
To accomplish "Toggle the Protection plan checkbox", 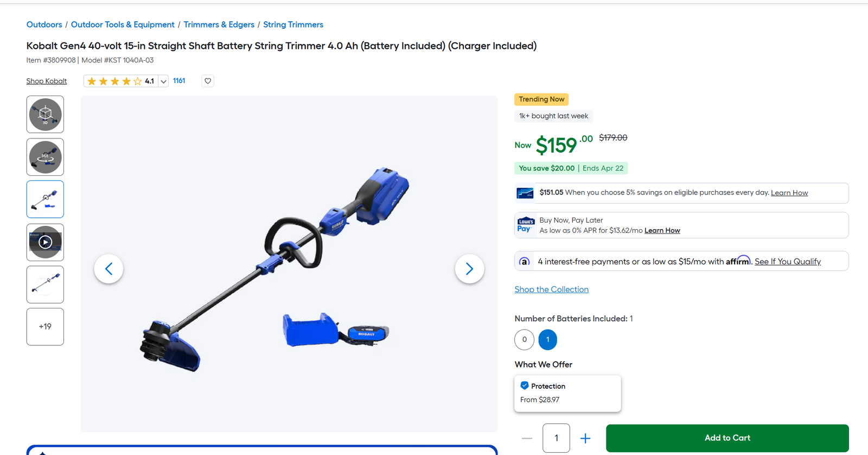I will (524, 386).
